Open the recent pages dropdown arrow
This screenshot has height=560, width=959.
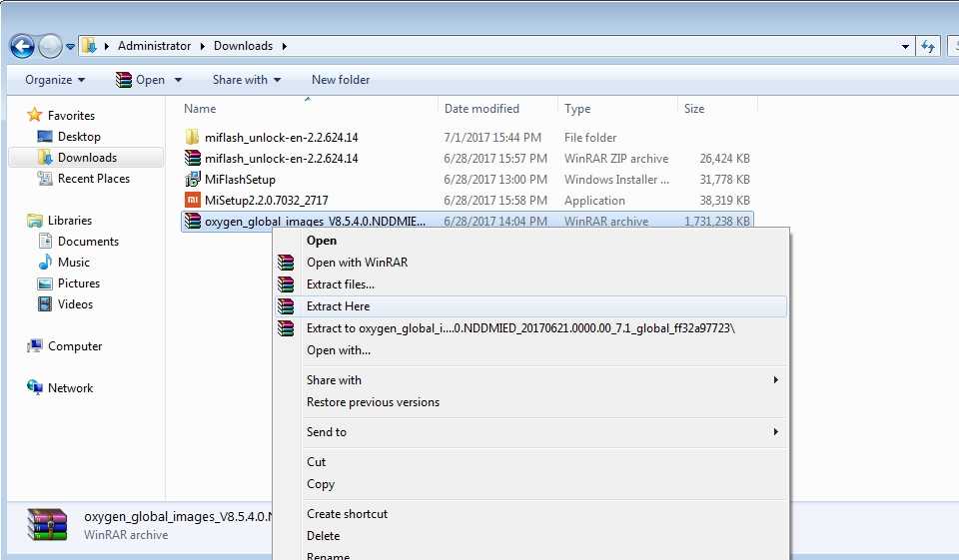pyautogui.click(x=70, y=47)
